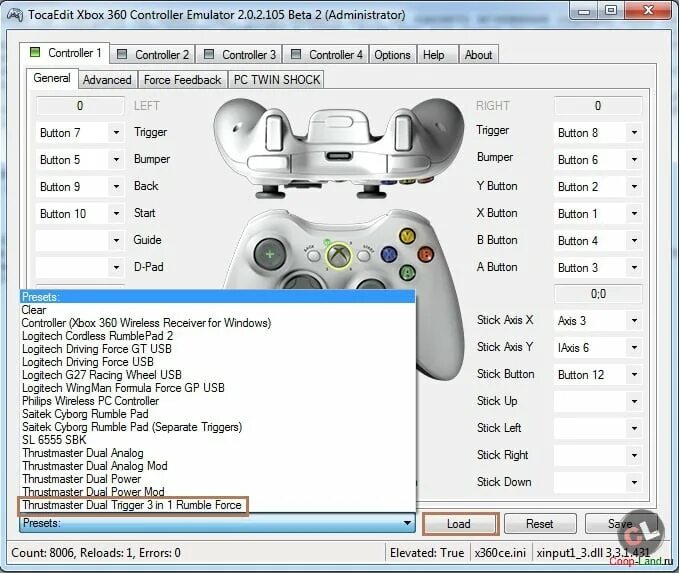The width and height of the screenshot is (680, 574).
Task: Select SL 6555 SBK preset
Action: tap(217, 440)
